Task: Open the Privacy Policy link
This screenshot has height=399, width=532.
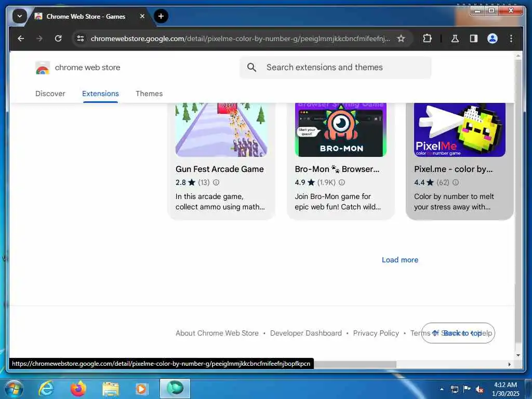Action: tap(376, 333)
